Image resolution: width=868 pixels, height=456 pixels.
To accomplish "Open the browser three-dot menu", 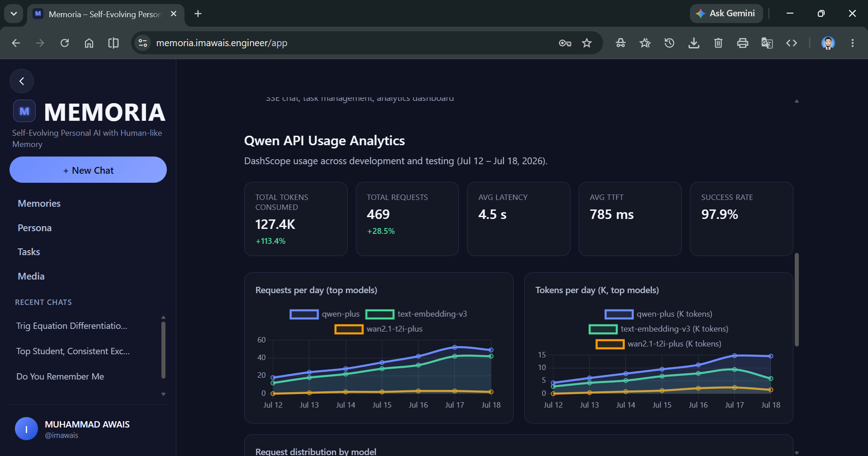I will coord(853,43).
